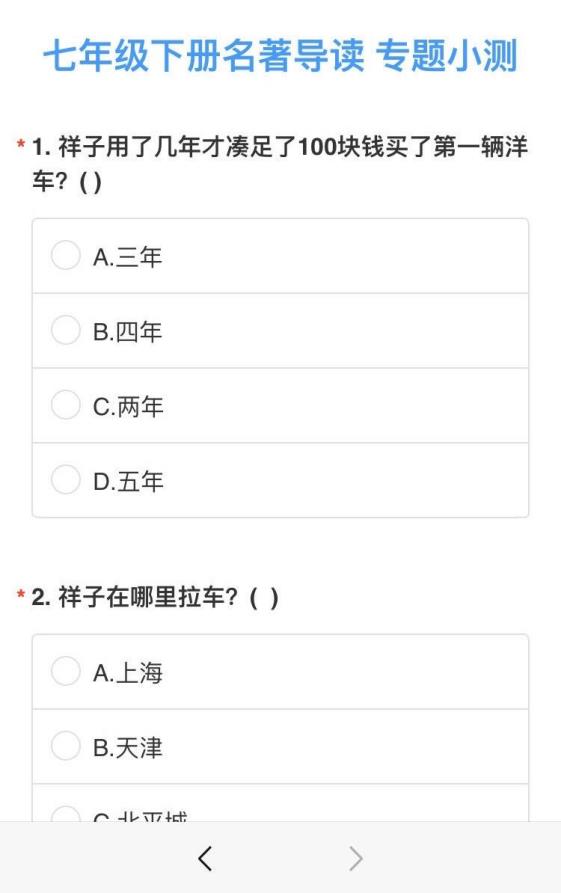Click the red required asterisk of question 2
This screenshot has height=893, width=561.
coord(21,595)
